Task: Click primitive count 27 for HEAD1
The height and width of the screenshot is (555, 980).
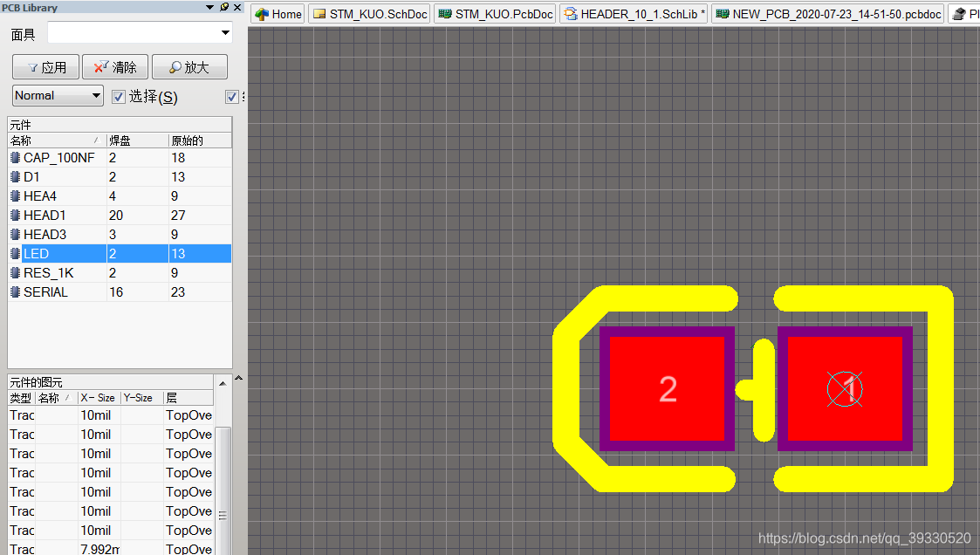Action: coord(178,216)
